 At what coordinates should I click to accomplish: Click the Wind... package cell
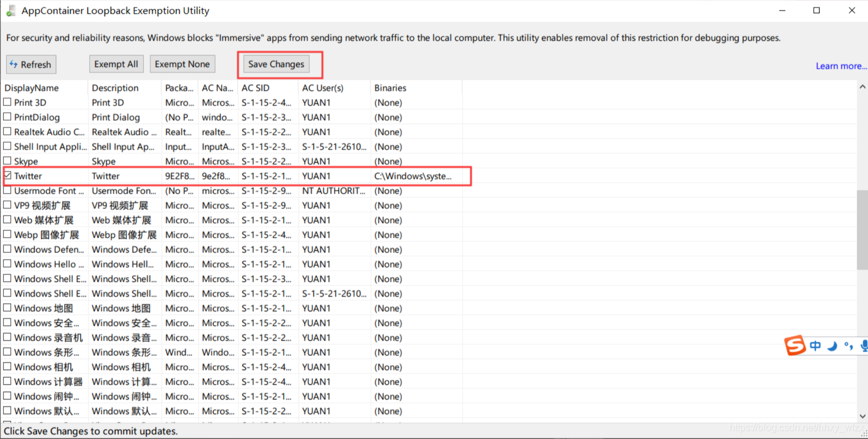point(179,352)
